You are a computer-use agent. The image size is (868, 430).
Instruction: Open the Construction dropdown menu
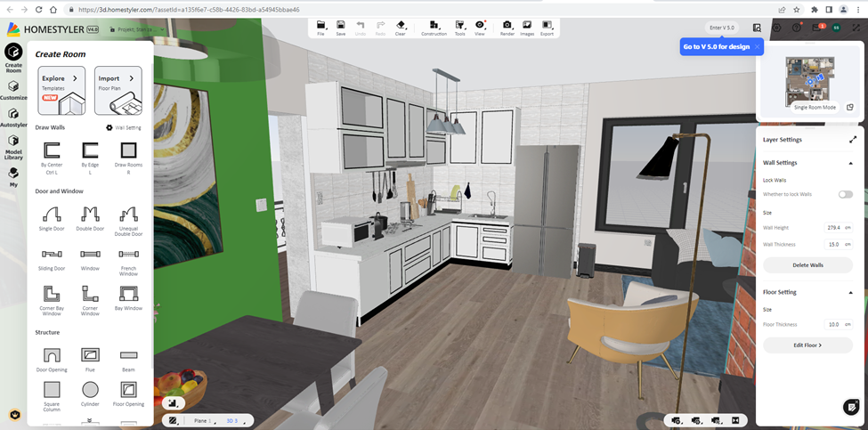(x=434, y=27)
